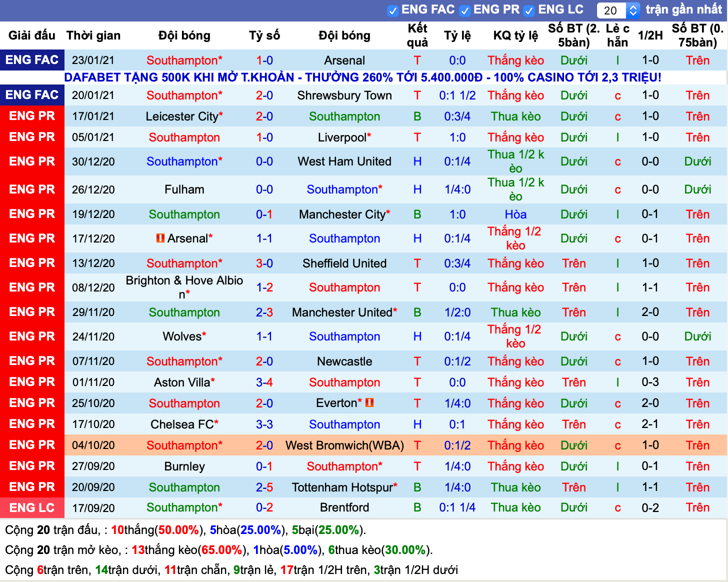Click the Tỷ lệ column header
Viewport: 728px width, 582px height.
pos(457,35)
